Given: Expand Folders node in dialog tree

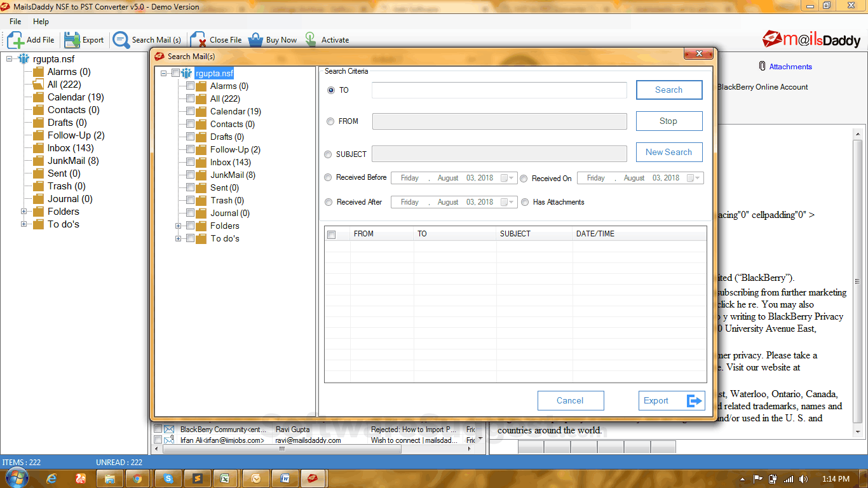Looking at the screenshot, I should coord(179,226).
